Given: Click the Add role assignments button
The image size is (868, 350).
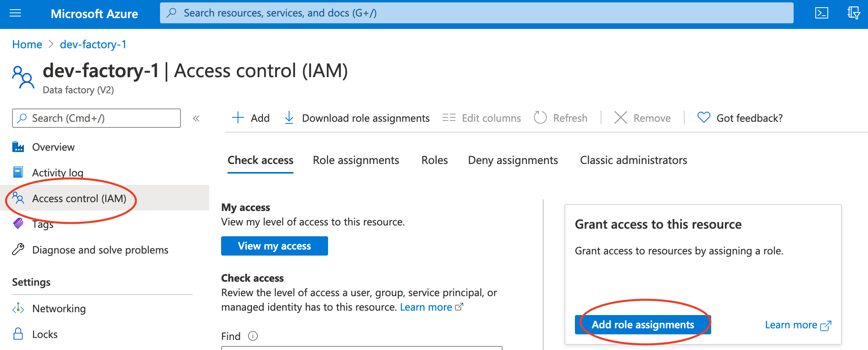Looking at the screenshot, I should [642, 325].
